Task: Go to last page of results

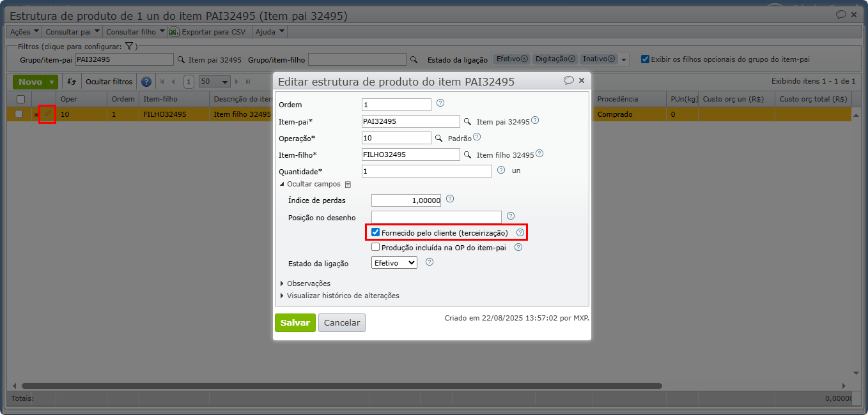Action: pos(249,82)
